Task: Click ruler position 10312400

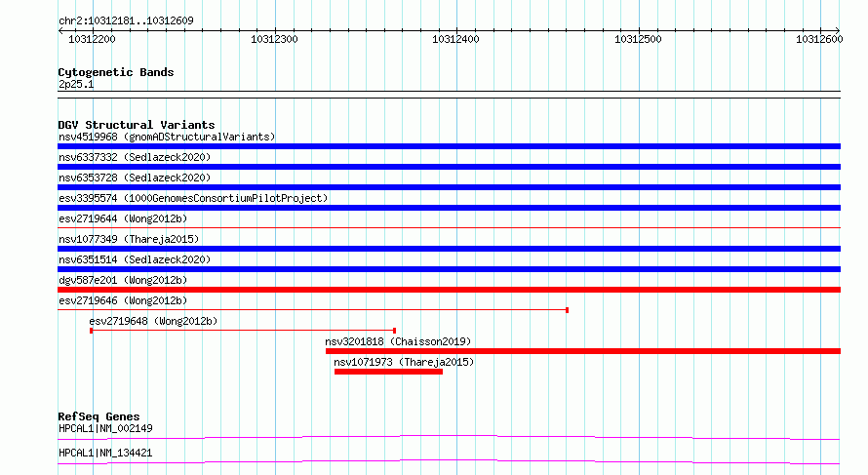Action: (x=455, y=39)
